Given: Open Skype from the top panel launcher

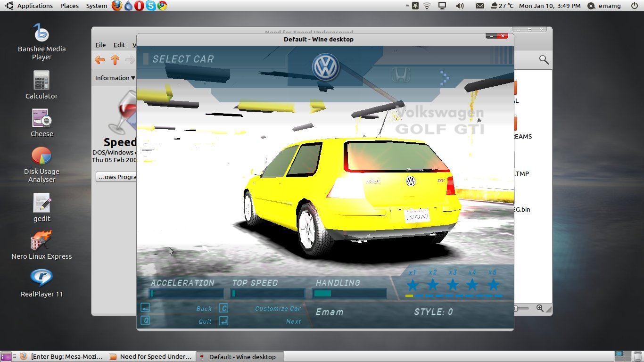Looking at the screenshot, I should click(x=150, y=6).
